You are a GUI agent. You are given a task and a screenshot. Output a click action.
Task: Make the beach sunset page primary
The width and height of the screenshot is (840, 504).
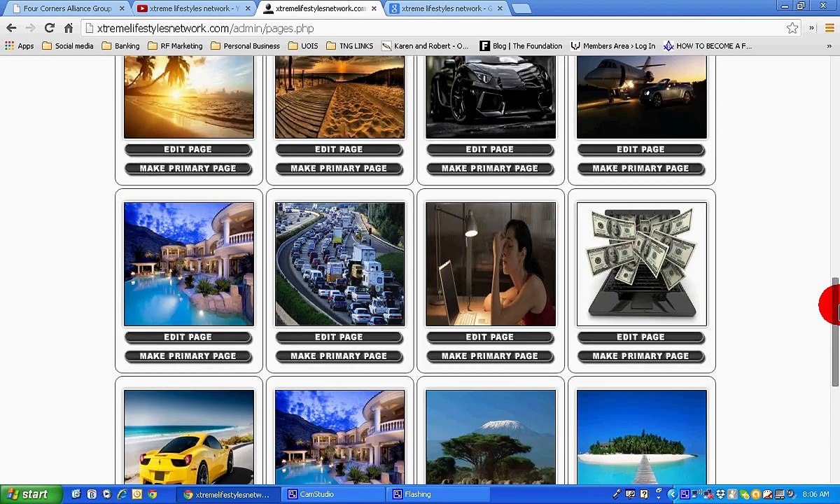(x=188, y=169)
